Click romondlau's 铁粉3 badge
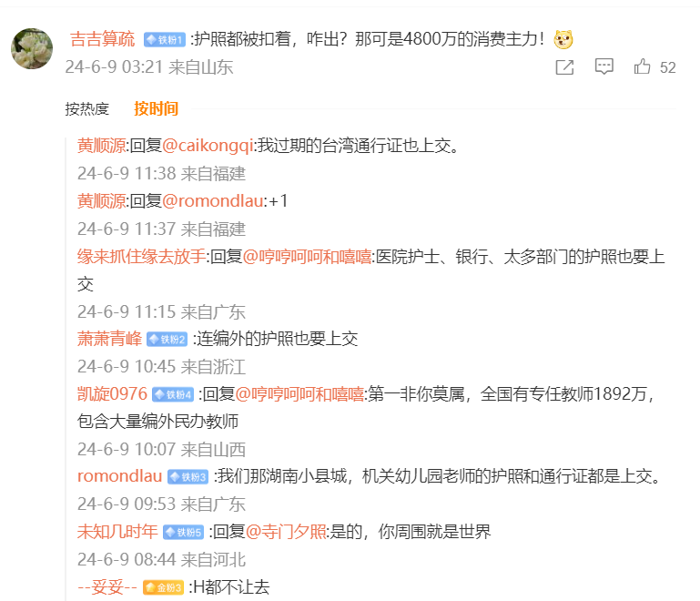Image resolution: width=700 pixels, height=601 pixels. click(x=188, y=476)
